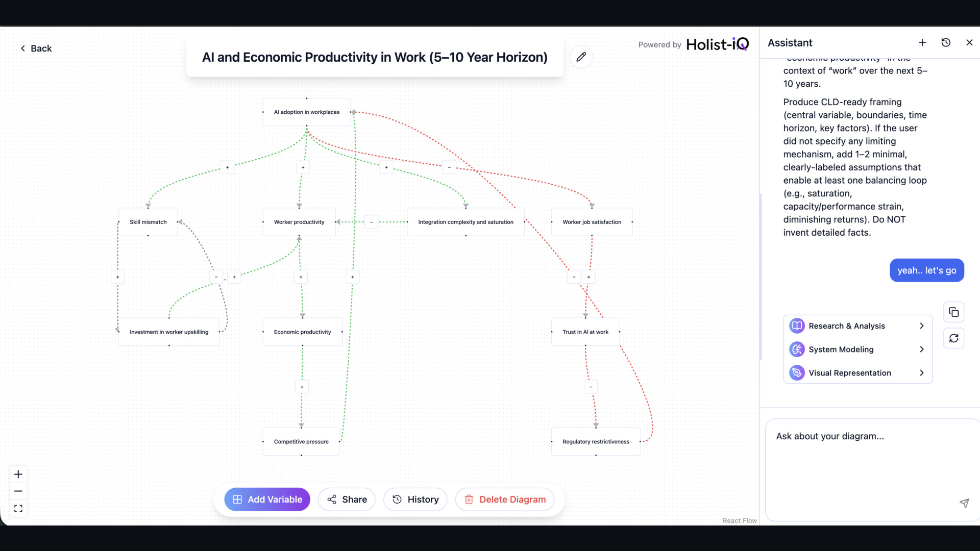
Task: Send message with paper plane icon
Action: click(x=964, y=503)
